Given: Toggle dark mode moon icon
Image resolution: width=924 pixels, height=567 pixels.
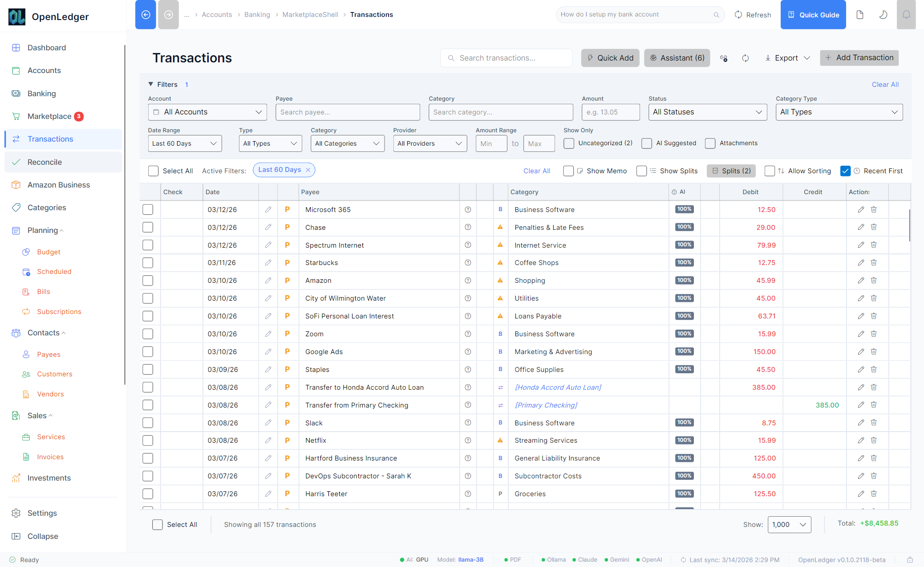Looking at the screenshot, I should pyautogui.click(x=883, y=15).
